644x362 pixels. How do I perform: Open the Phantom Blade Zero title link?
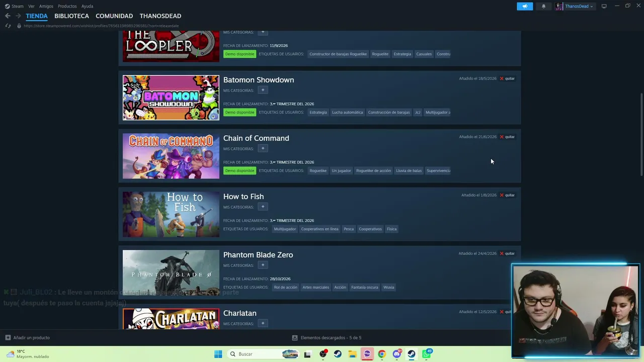258,255
